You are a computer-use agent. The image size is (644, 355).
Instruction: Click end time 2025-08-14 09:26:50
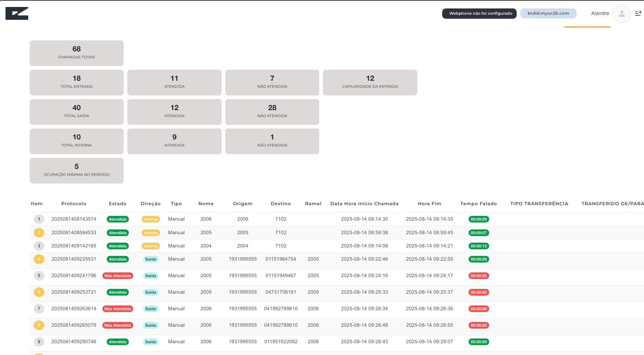click(429, 325)
